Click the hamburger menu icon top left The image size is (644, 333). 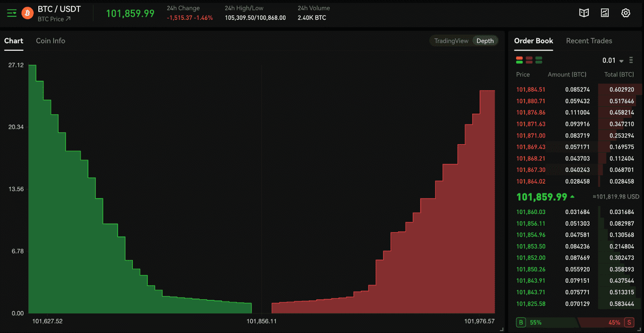pos(11,13)
